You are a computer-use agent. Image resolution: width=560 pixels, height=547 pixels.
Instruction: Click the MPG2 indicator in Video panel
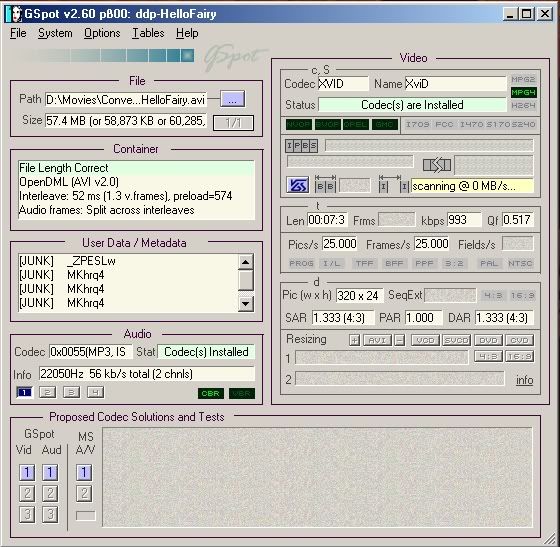(523, 79)
